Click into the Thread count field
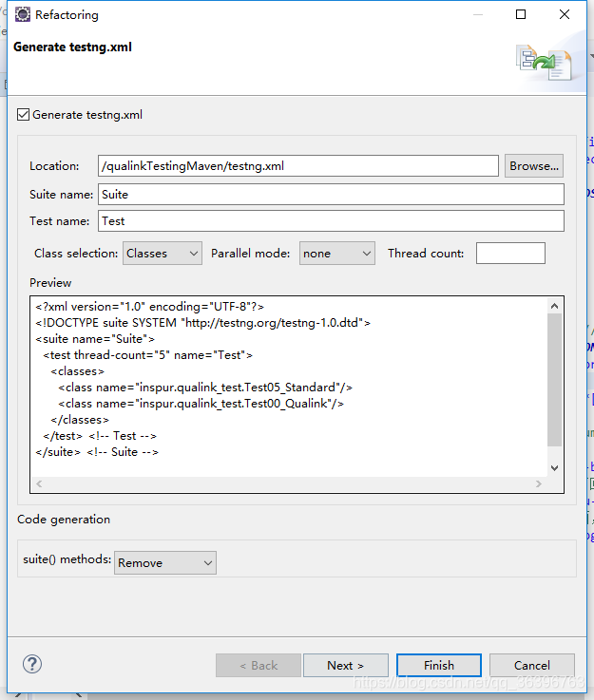594x700 pixels. point(510,254)
